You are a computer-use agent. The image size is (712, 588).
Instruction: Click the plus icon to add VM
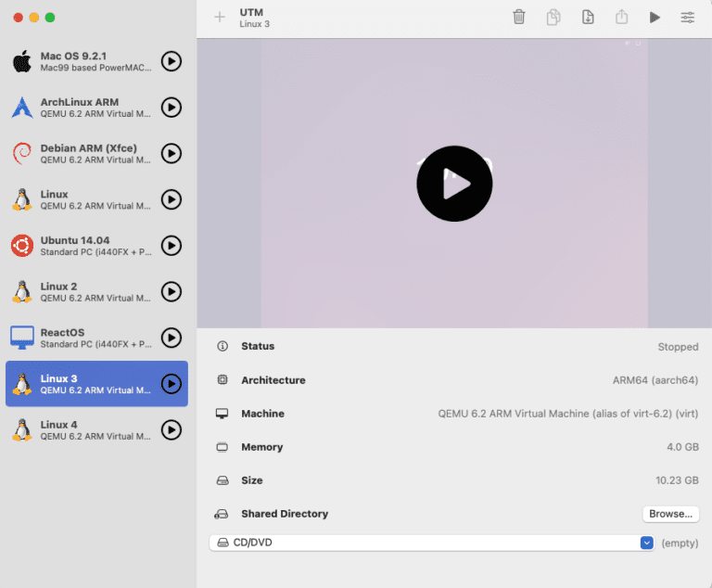pyautogui.click(x=219, y=17)
